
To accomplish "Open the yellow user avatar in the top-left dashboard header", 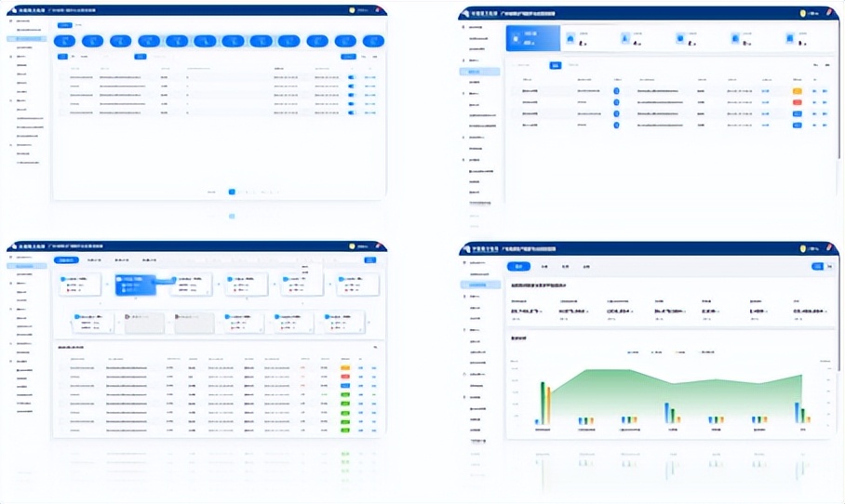I will [352, 11].
